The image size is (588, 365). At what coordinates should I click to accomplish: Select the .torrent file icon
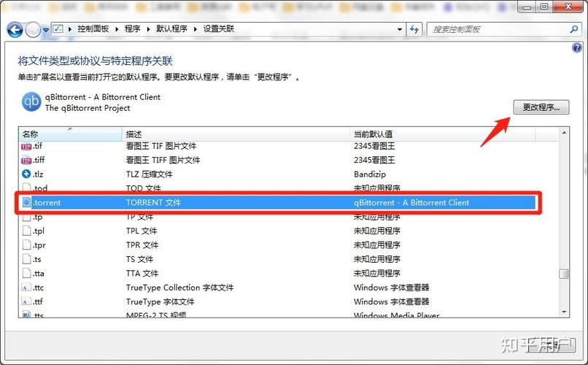(26, 202)
